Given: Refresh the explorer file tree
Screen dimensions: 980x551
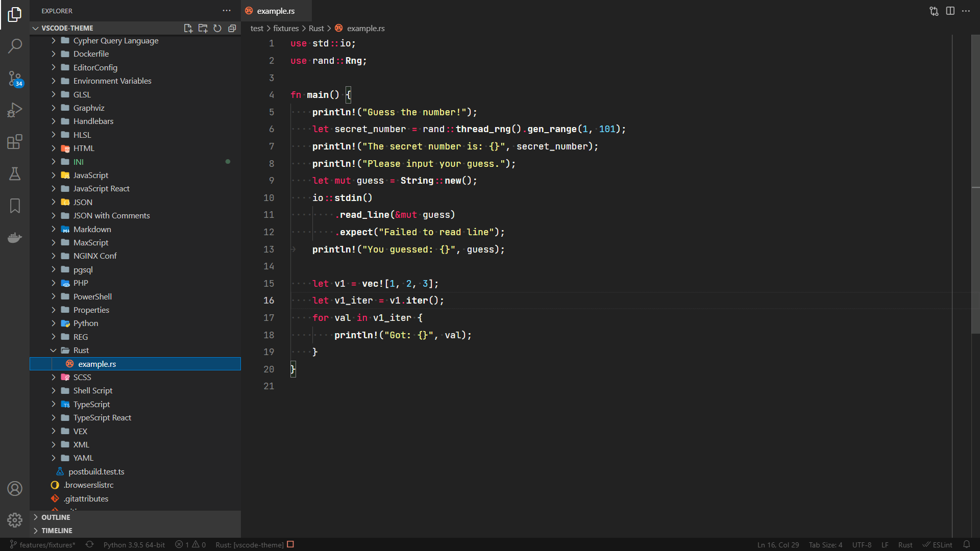Looking at the screenshot, I should (x=217, y=28).
